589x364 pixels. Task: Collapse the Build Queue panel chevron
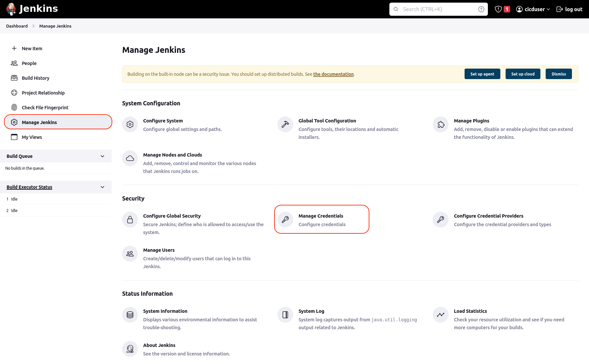tap(102, 156)
